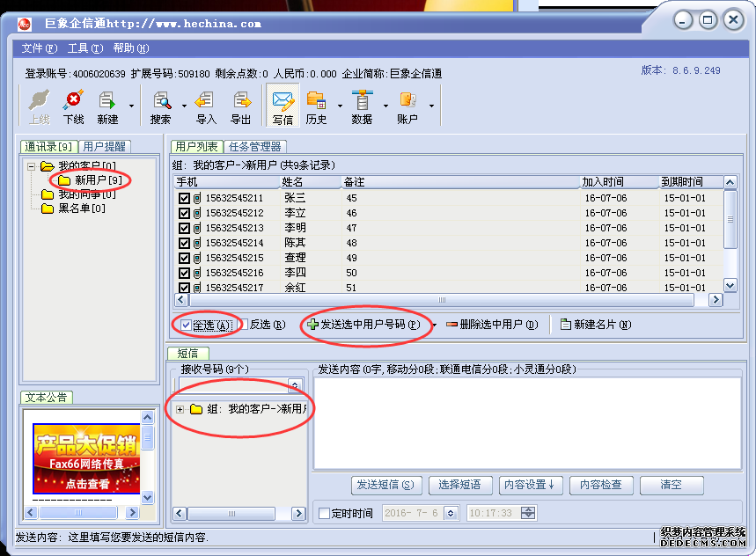Click the 数据 (data) toolbar icon
Viewport: 756px width, 556px height.
362,106
